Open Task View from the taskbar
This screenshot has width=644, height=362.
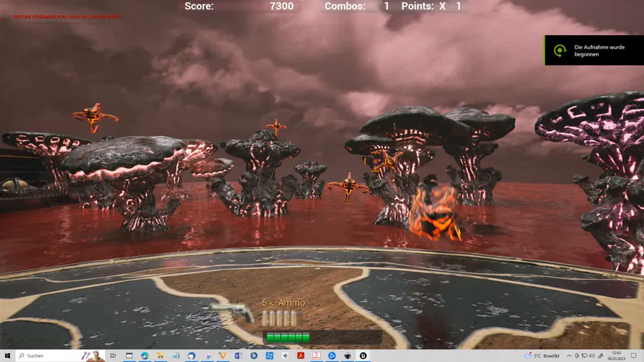click(x=113, y=356)
